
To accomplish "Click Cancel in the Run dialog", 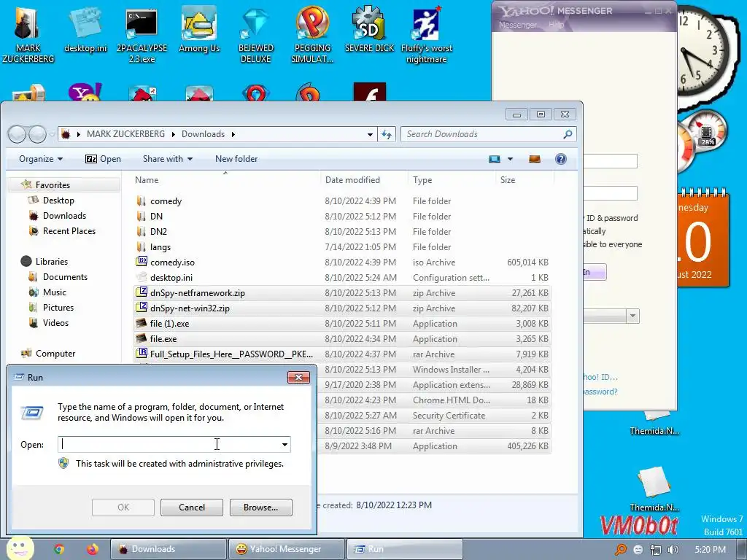I will click(192, 507).
